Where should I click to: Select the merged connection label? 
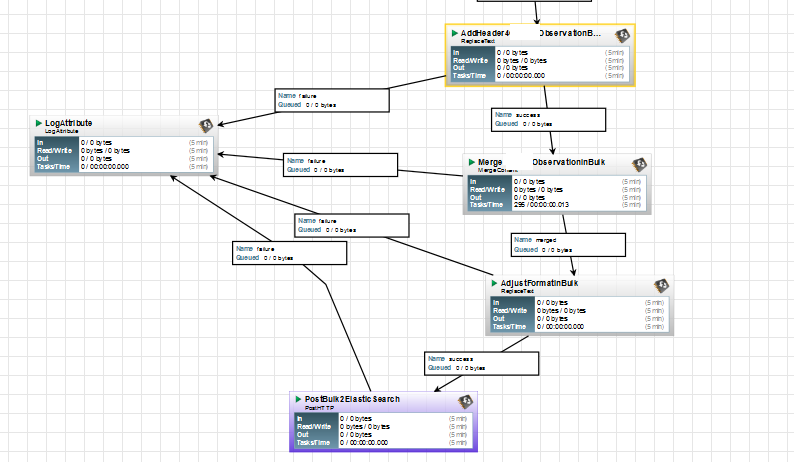click(x=568, y=245)
